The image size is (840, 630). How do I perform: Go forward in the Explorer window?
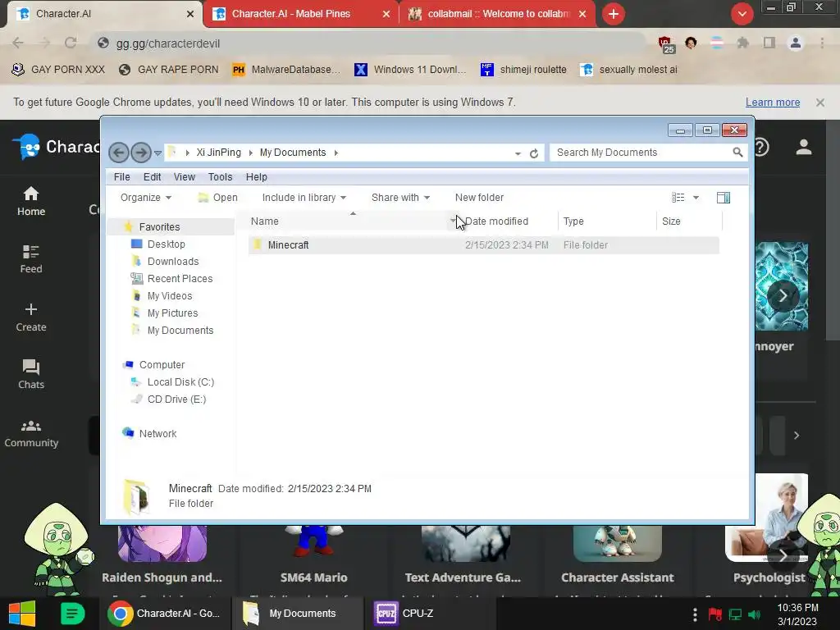click(141, 153)
